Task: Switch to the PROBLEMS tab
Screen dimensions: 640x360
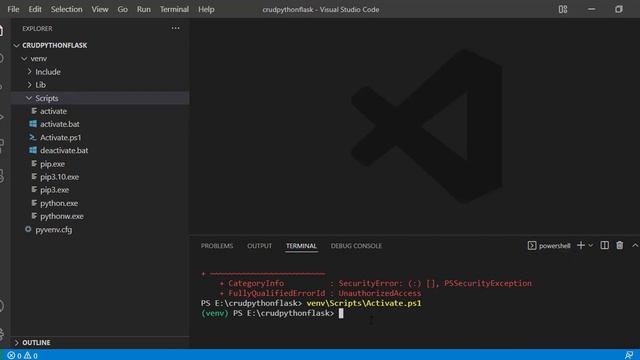Action: click(x=217, y=246)
